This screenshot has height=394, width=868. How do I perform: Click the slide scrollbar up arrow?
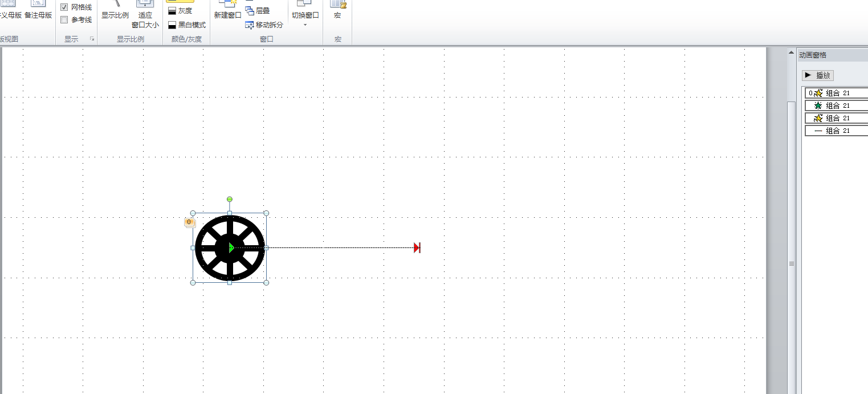click(791, 53)
